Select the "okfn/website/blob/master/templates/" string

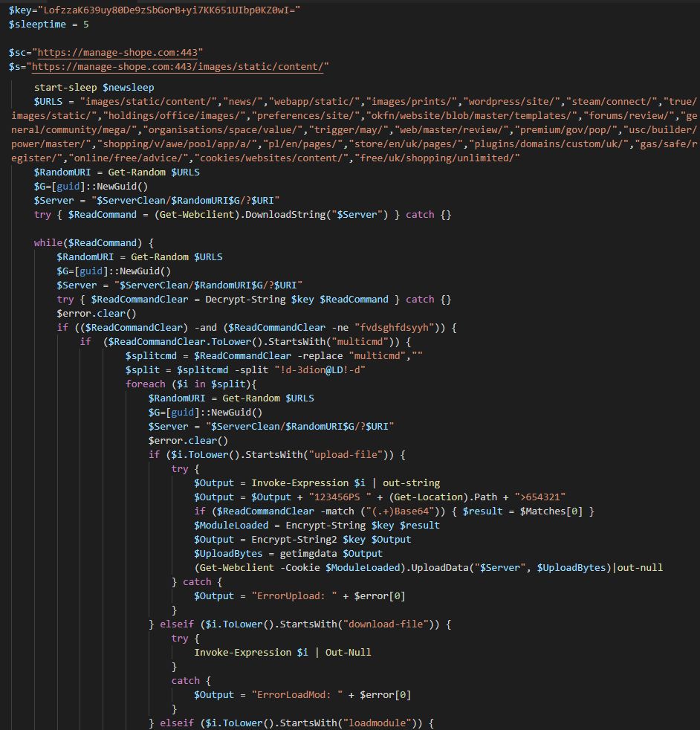[x=474, y=115]
